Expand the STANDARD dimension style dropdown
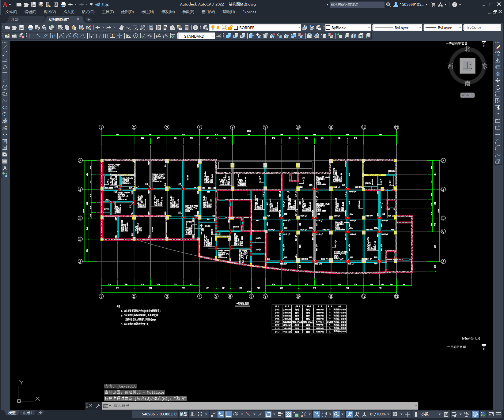 212,36
